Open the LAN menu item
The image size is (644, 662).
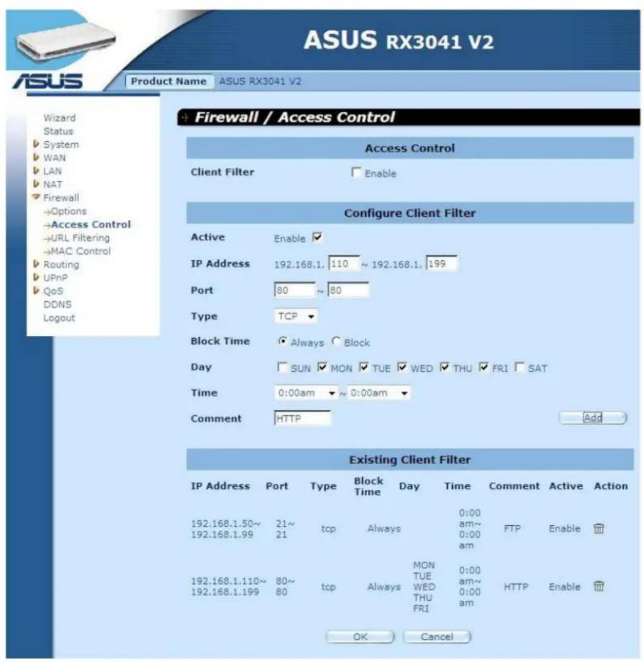[53, 171]
